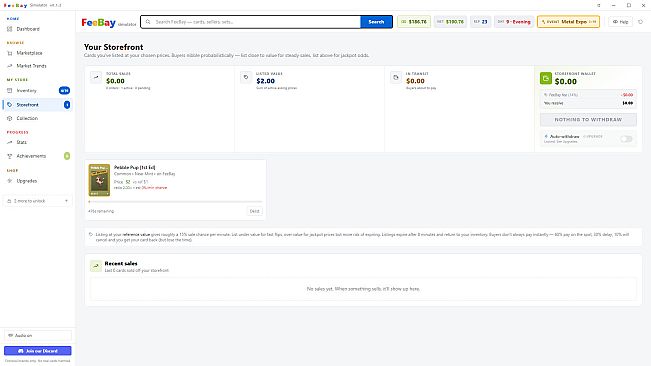The height and width of the screenshot is (366, 651).
Task: Open the Event Metal Expo banner
Action: click(568, 22)
